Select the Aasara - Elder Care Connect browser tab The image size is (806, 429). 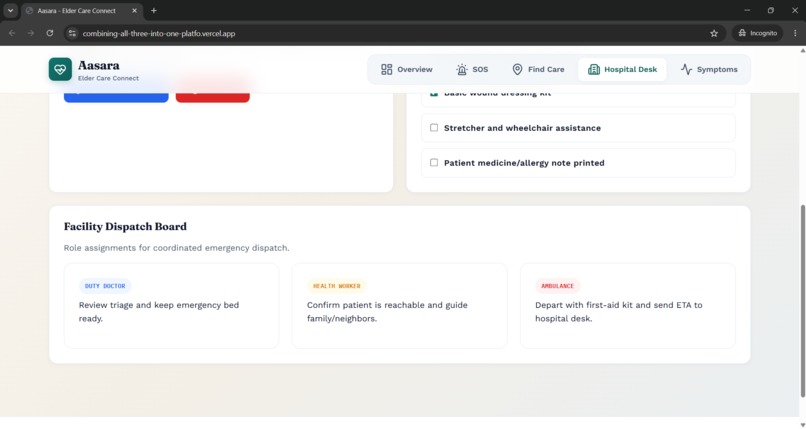pos(82,10)
